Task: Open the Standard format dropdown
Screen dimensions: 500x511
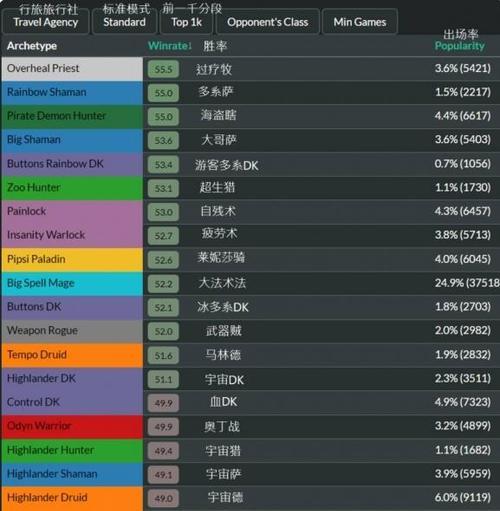Action: (124, 22)
